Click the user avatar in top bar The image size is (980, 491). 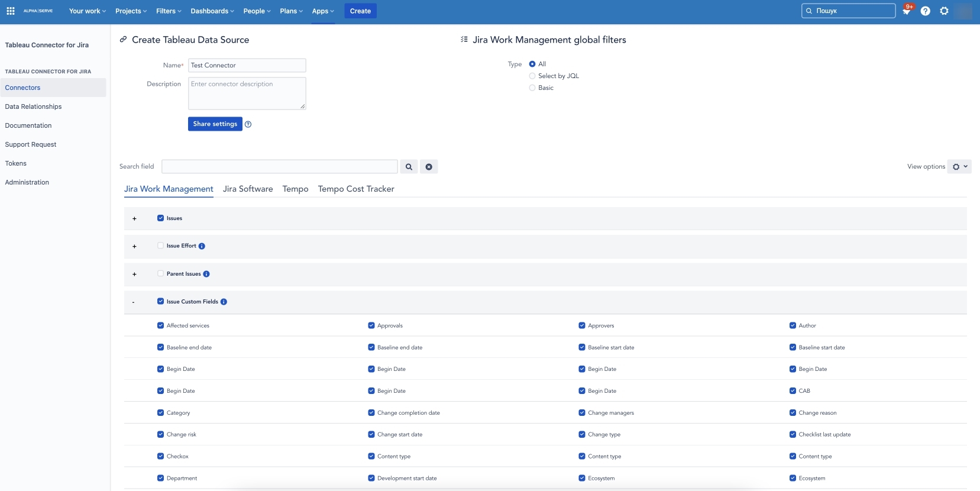click(963, 11)
